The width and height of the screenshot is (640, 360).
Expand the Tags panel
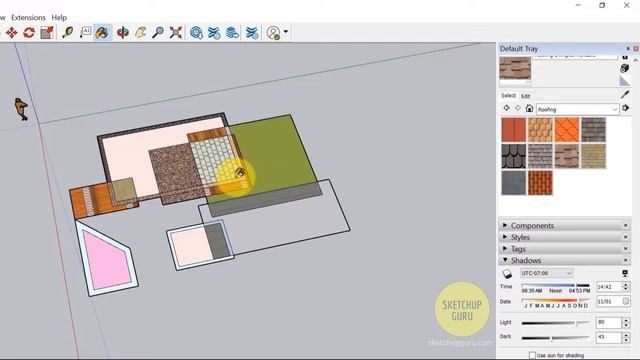(505, 248)
